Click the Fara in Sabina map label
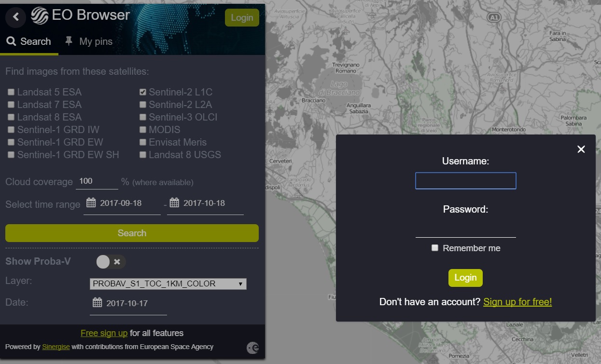601x364 pixels. coord(558,36)
